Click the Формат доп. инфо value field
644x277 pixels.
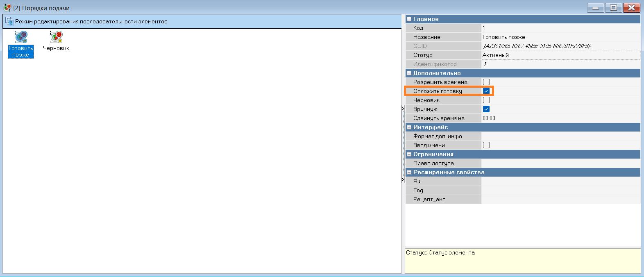[x=560, y=136]
